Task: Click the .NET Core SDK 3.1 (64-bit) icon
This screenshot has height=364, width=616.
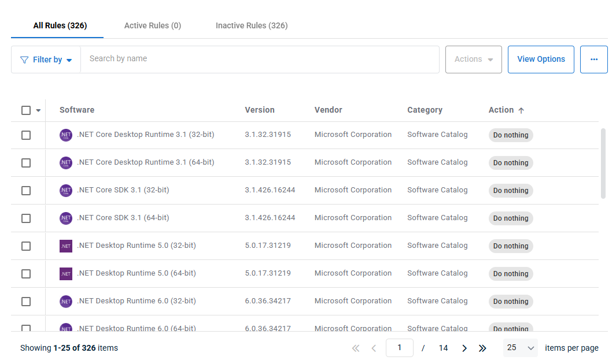Action: point(66,218)
